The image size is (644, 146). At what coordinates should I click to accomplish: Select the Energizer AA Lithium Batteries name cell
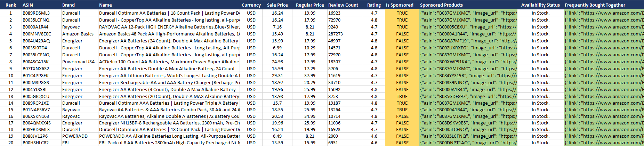click(x=169, y=75)
